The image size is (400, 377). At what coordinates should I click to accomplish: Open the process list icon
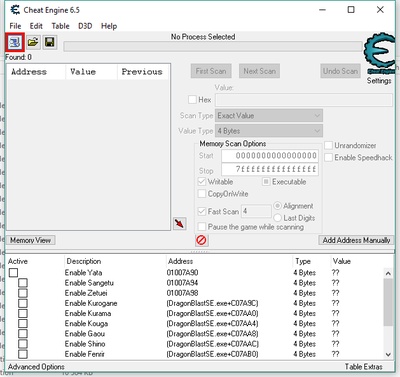click(x=15, y=42)
